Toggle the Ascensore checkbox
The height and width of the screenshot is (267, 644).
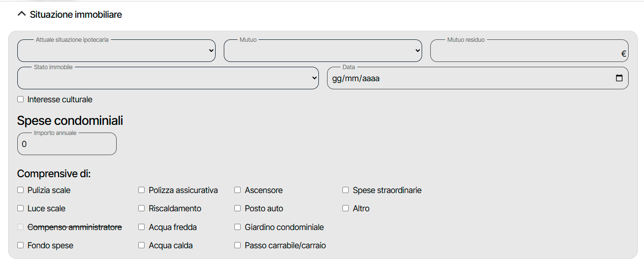coord(237,190)
